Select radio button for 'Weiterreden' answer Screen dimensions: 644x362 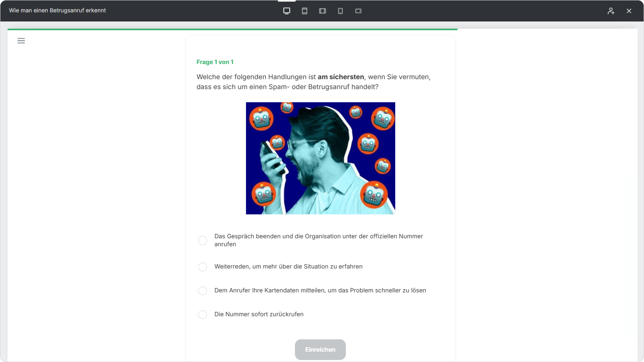pyautogui.click(x=203, y=267)
